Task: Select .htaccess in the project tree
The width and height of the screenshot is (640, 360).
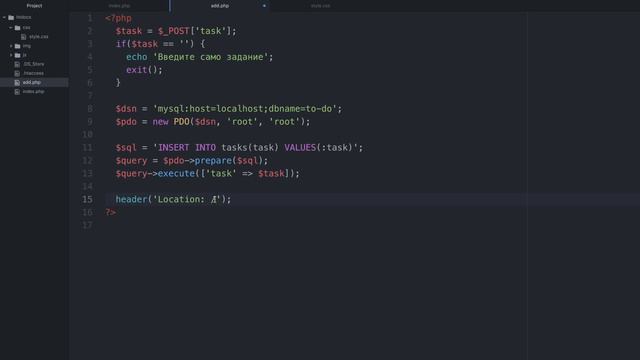Action: [34, 73]
